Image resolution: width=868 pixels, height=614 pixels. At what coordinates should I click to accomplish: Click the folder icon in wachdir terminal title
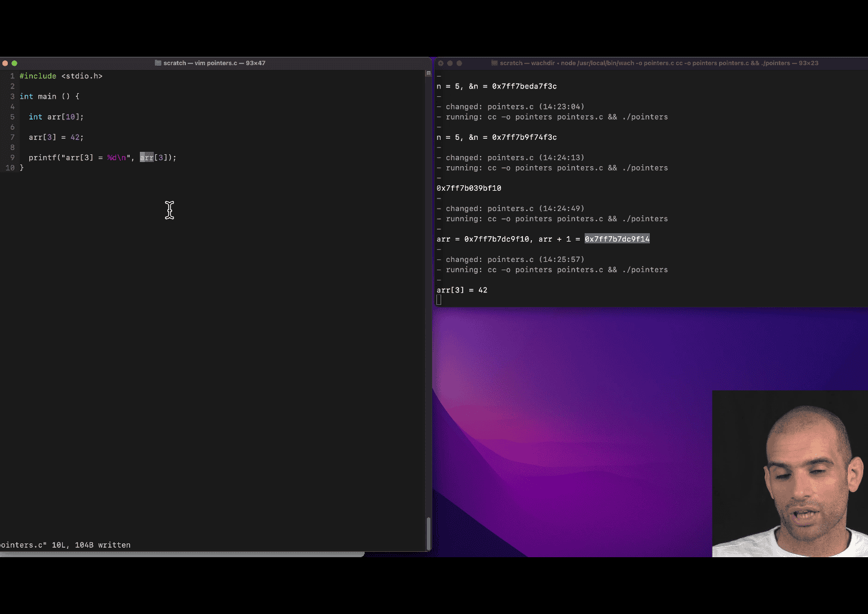494,63
